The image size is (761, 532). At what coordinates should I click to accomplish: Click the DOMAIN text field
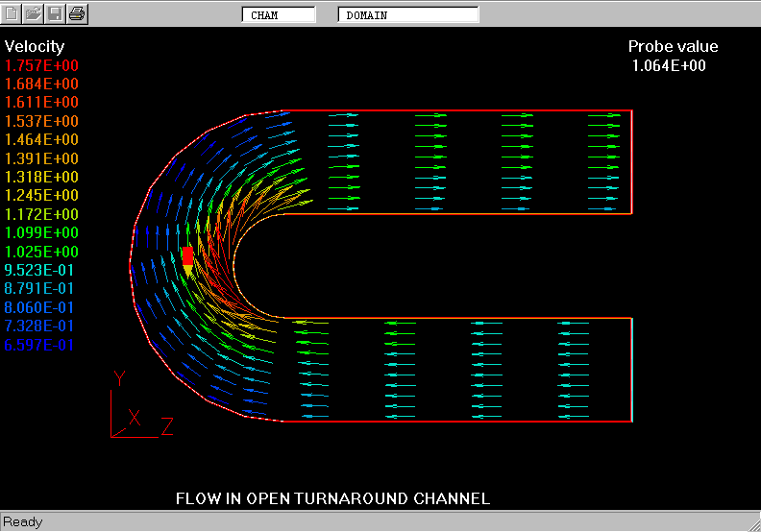(407, 15)
